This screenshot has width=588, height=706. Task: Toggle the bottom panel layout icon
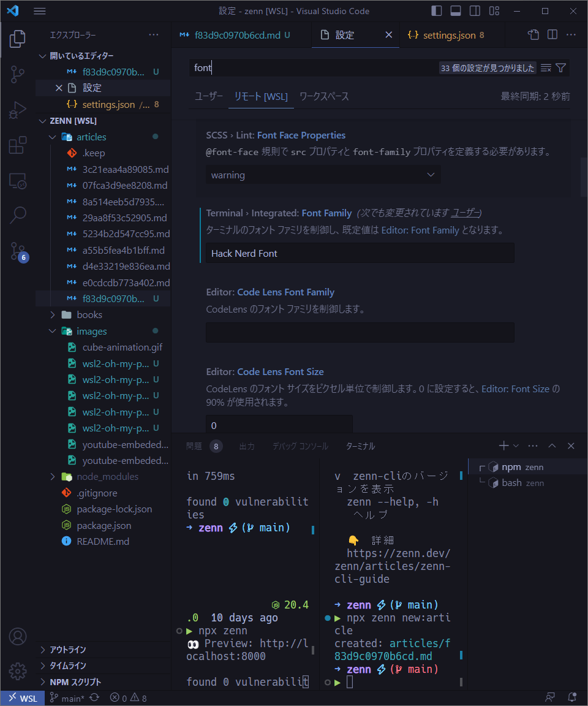point(456,11)
